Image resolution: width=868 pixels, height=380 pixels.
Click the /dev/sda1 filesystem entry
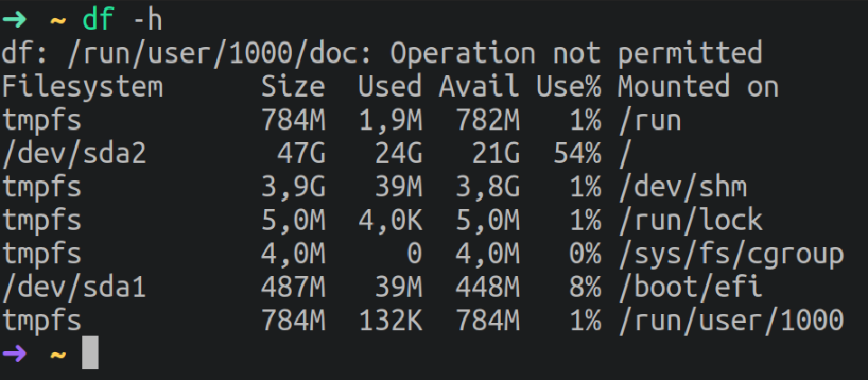74,288
